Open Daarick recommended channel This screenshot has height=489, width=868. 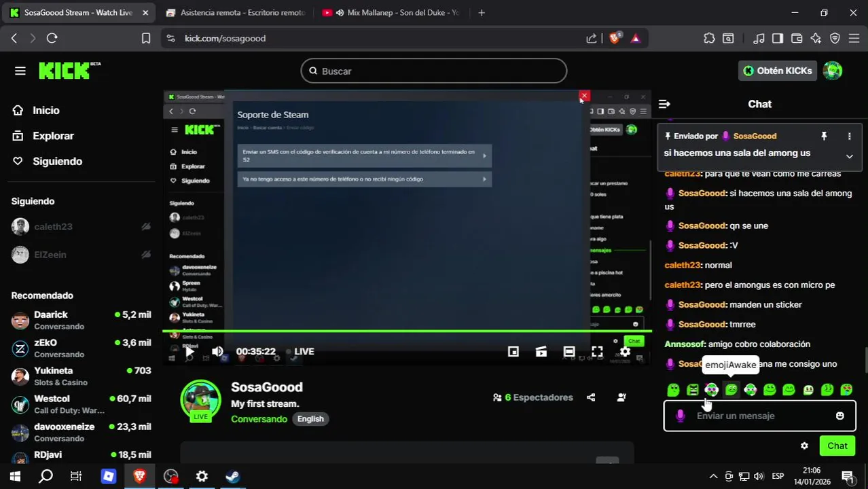81,320
